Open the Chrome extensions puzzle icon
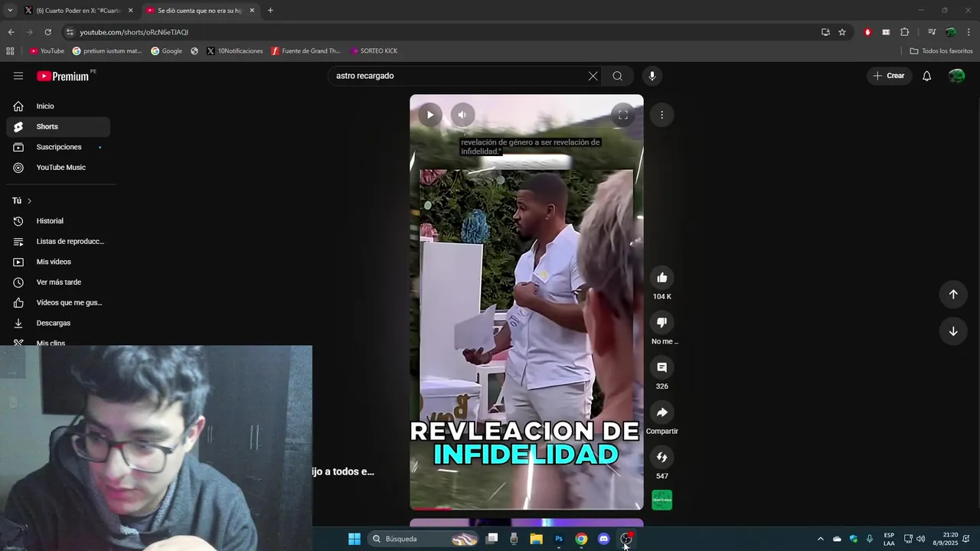 coord(905,32)
